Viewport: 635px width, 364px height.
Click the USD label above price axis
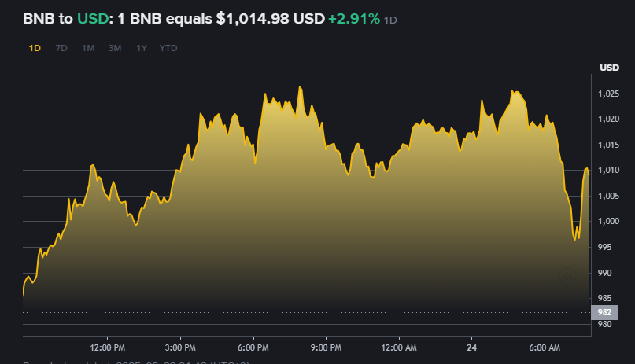(x=609, y=68)
